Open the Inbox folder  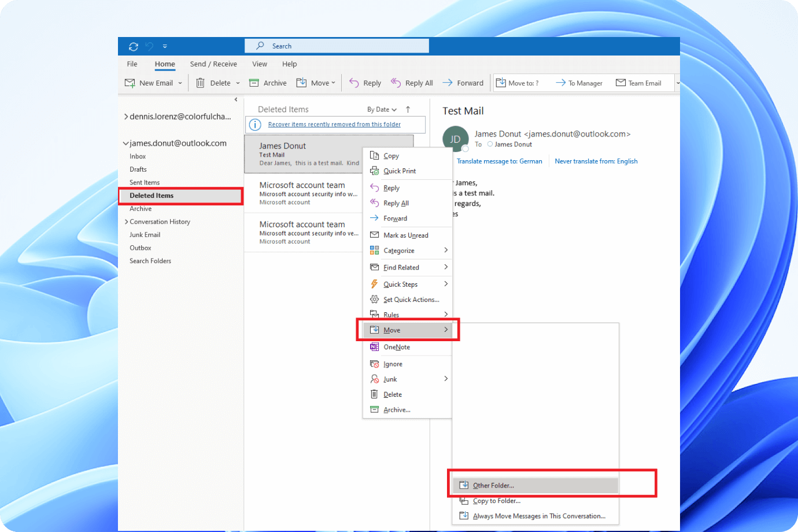pos(138,157)
